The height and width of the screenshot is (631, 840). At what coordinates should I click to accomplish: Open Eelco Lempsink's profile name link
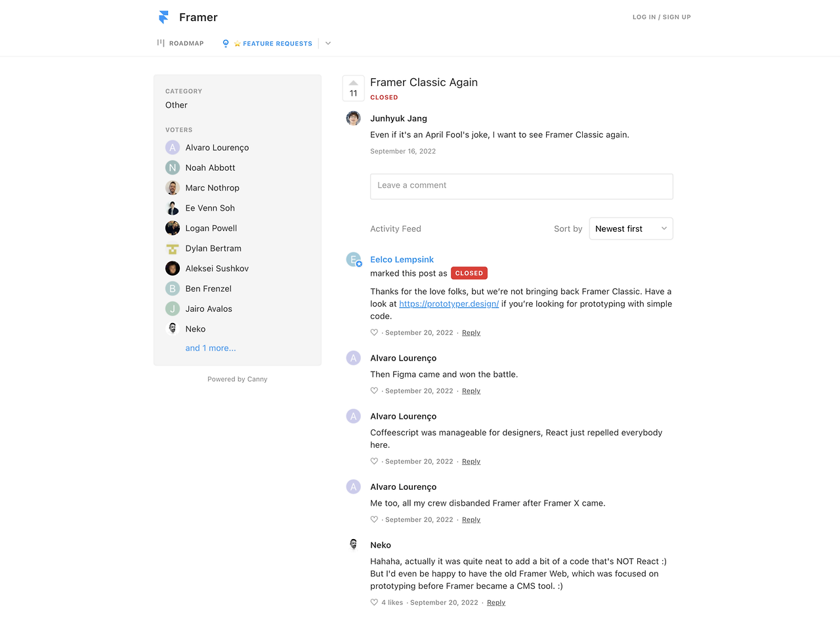point(402,259)
